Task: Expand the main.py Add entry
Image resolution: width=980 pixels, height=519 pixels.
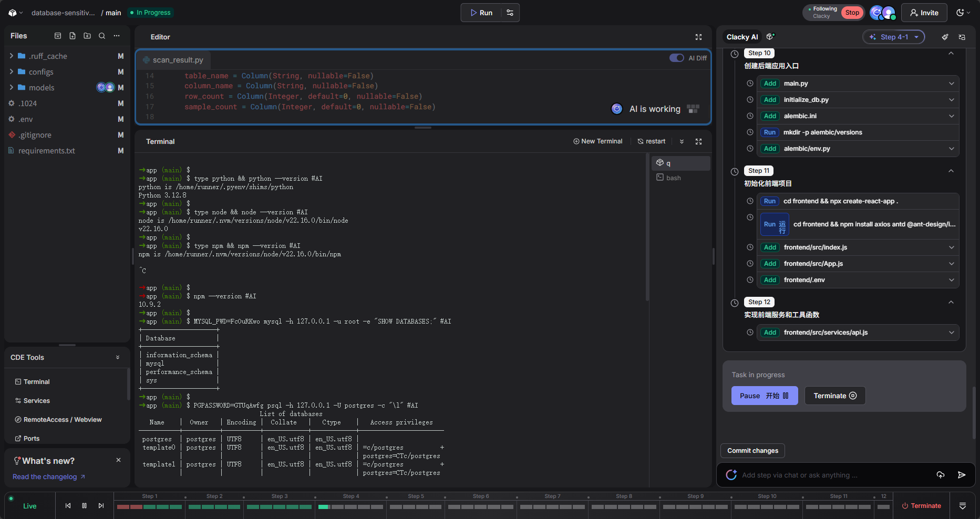Action: point(951,84)
